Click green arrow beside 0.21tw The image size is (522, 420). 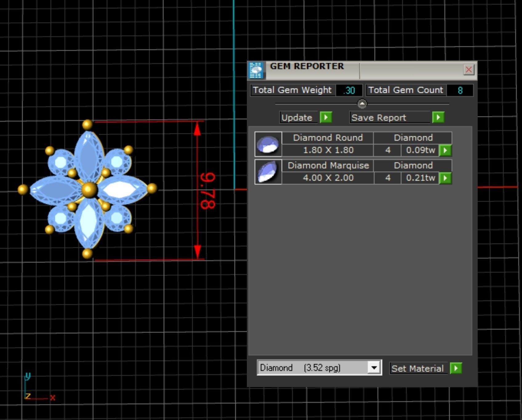(445, 178)
